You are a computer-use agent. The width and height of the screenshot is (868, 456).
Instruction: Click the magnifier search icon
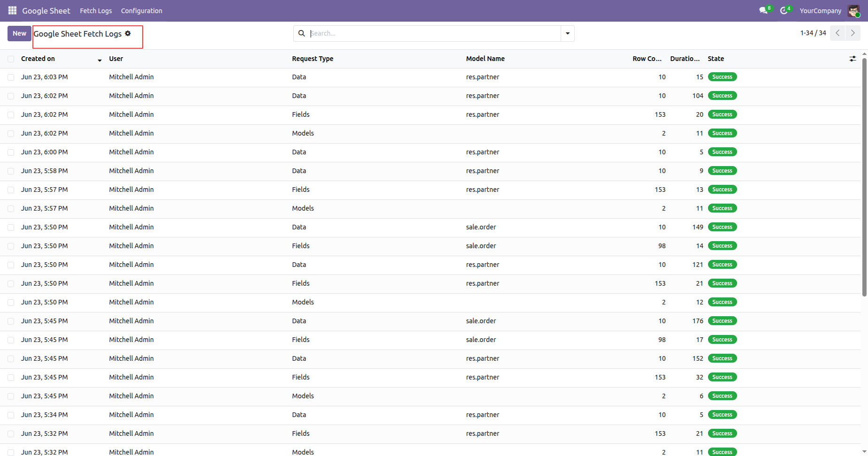[302, 33]
